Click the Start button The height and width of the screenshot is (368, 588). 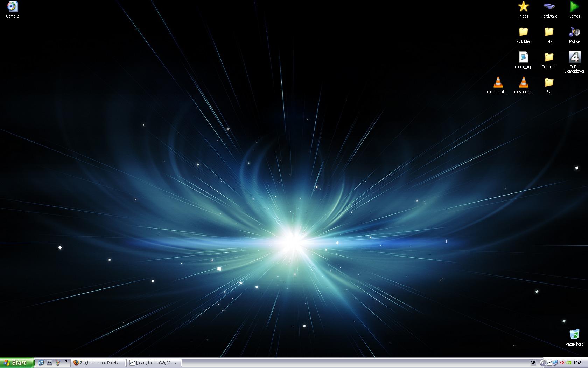pyautogui.click(x=17, y=363)
